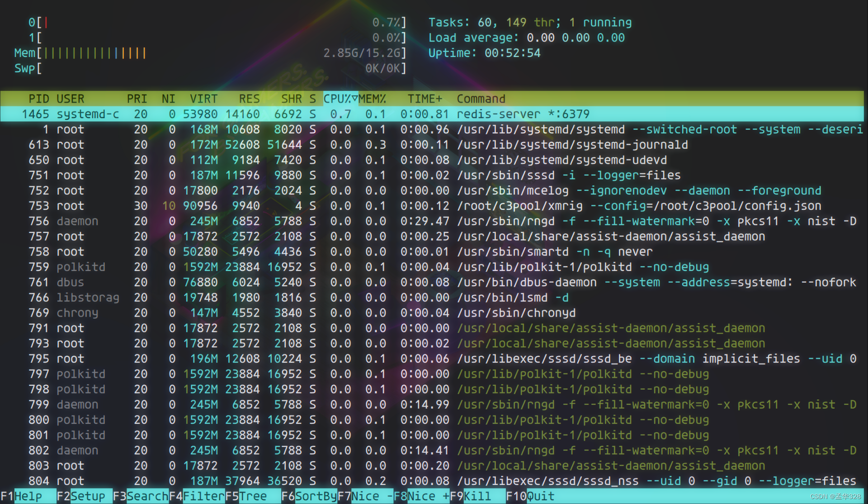
Task: Click F9Kill to kill selected process
Action: pos(470,496)
